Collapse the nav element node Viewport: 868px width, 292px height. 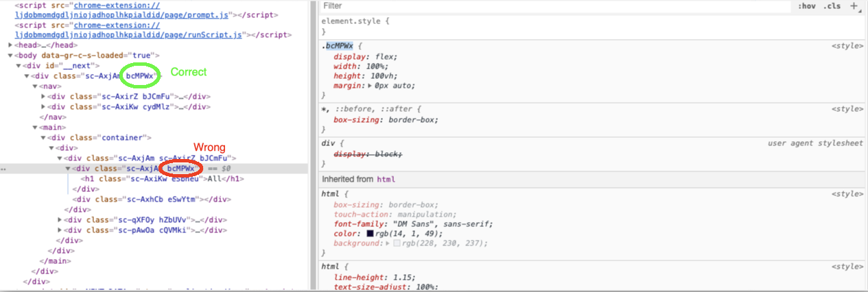pos(35,86)
